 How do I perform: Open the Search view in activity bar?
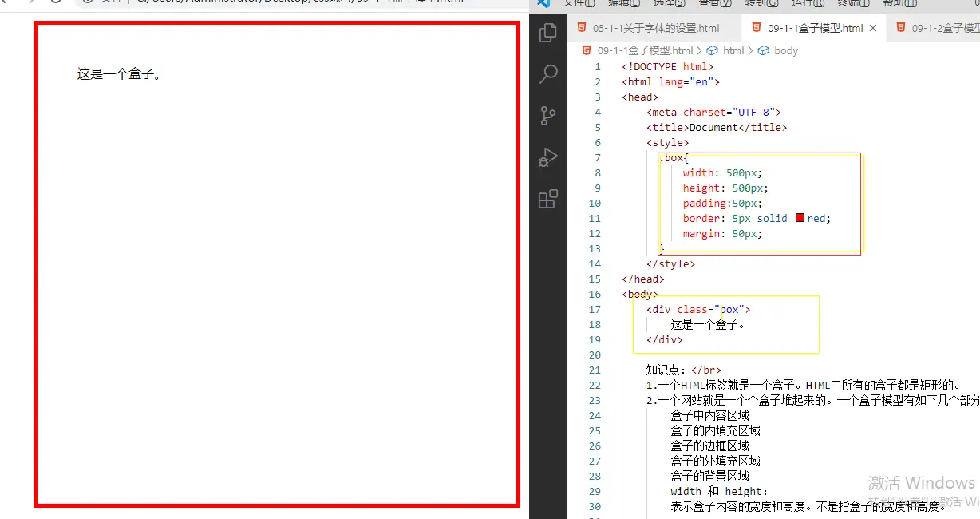(x=548, y=74)
